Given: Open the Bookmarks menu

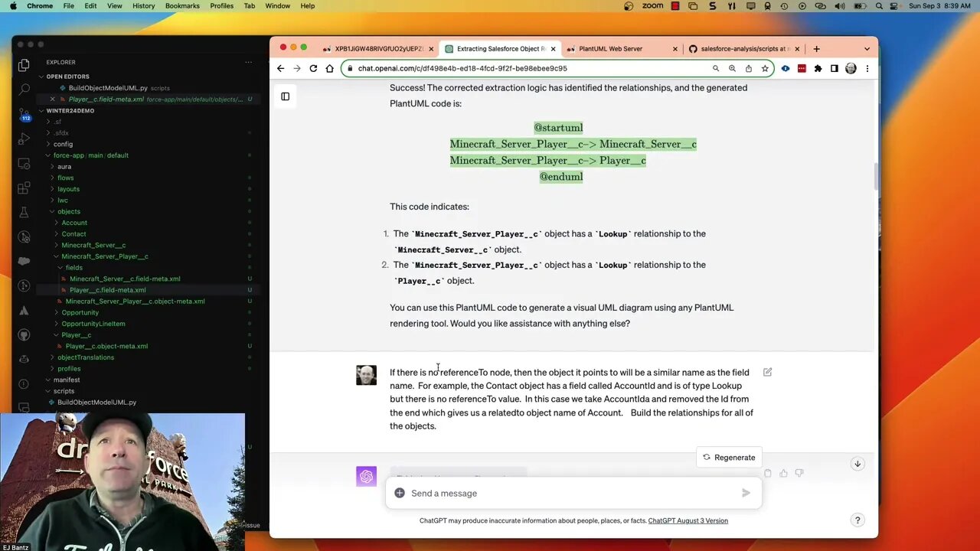Looking at the screenshot, I should (182, 5).
